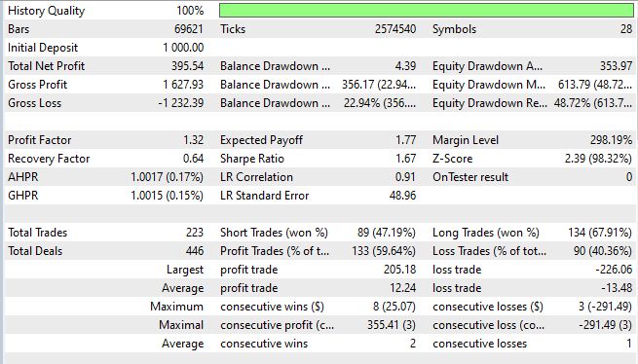Click the OnTester result value 0
The height and width of the screenshot is (364, 638).
point(629,177)
